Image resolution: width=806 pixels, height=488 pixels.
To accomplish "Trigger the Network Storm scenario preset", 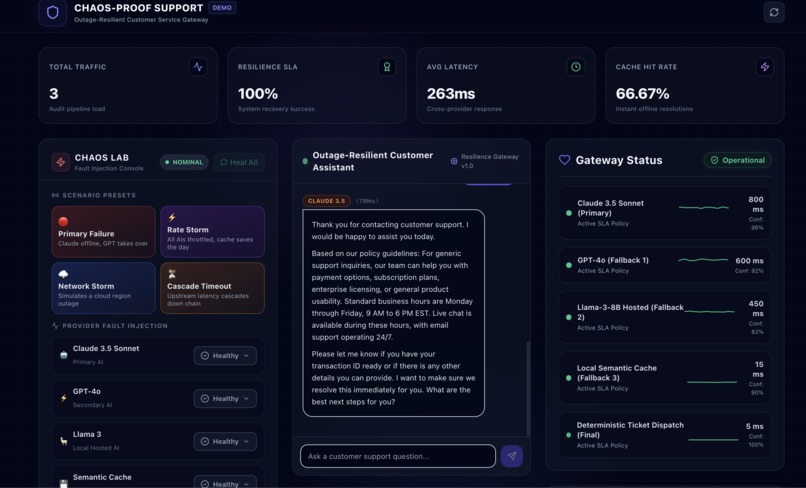I will click(103, 288).
